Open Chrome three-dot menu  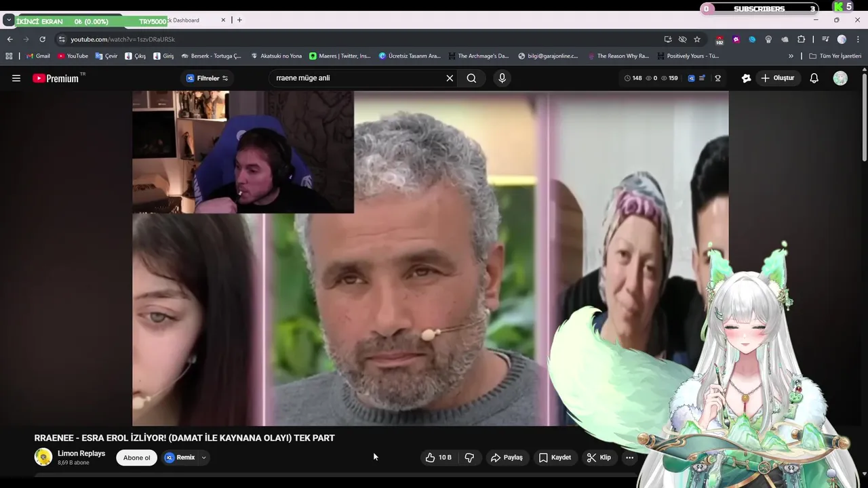coord(858,39)
